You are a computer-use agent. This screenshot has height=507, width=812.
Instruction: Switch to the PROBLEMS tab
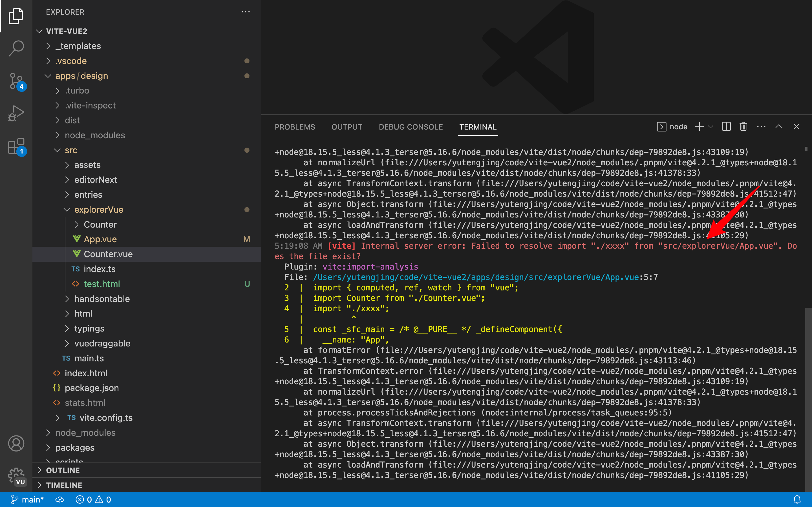click(x=295, y=127)
